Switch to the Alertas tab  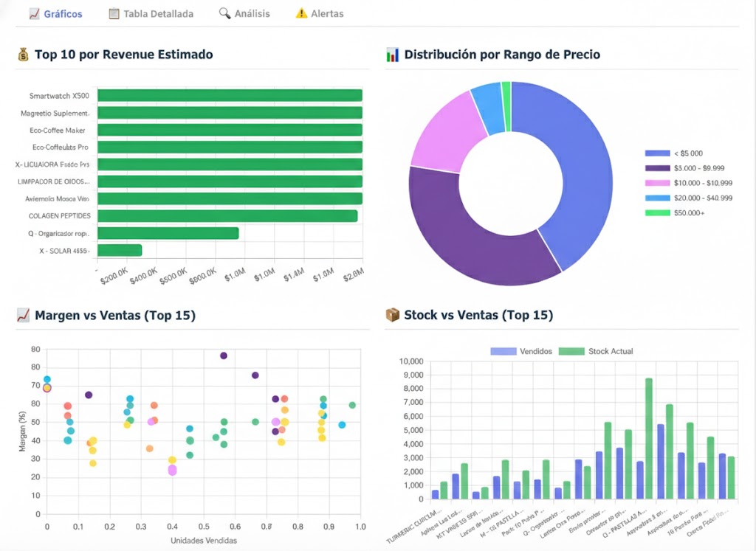click(x=327, y=14)
